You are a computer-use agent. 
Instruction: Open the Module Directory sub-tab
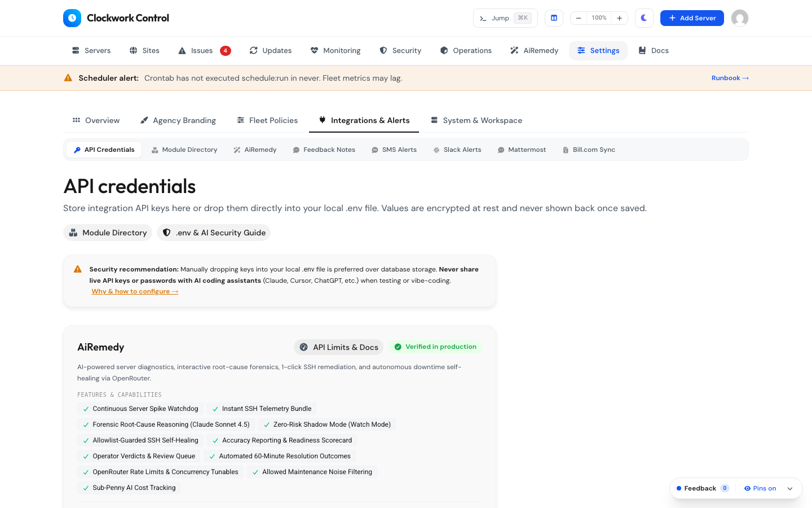[x=184, y=150]
